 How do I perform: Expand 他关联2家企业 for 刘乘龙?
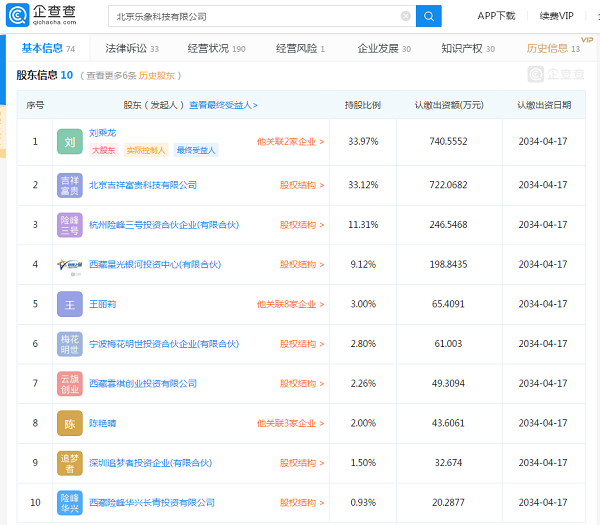pyautogui.click(x=290, y=142)
